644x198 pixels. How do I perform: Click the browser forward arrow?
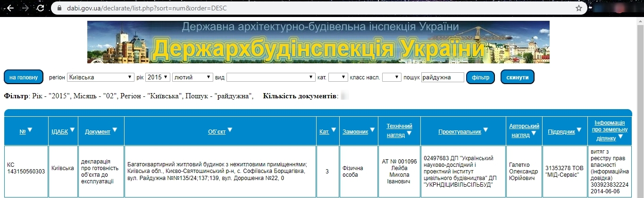click(25, 8)
